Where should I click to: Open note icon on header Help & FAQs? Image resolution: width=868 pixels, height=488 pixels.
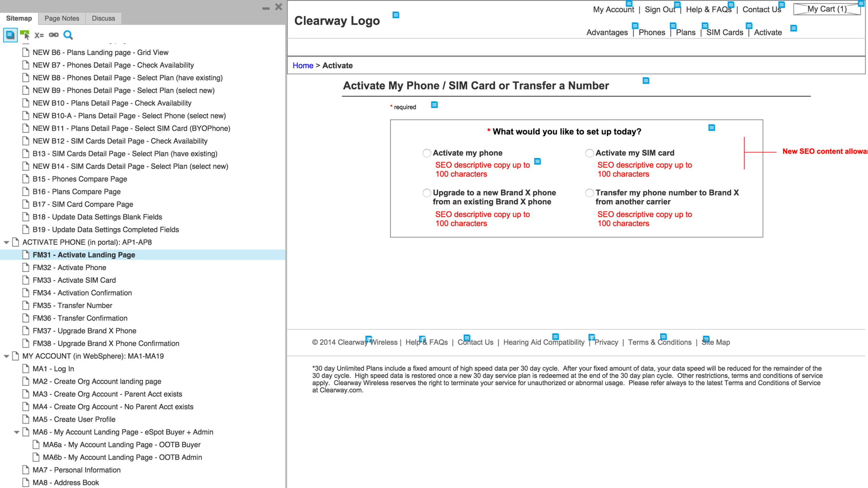coord(731,4)
